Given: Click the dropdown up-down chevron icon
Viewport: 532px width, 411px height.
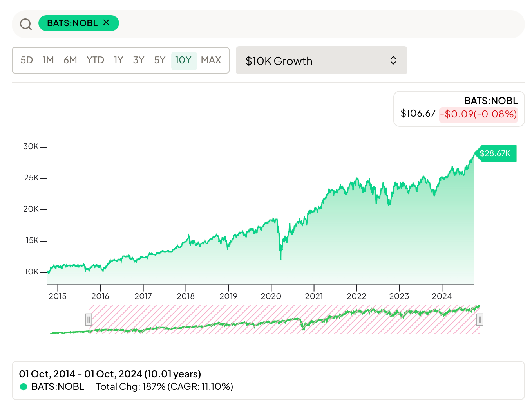Looking at the screenshot, I should pyautogui.click(x=393, y=61).
